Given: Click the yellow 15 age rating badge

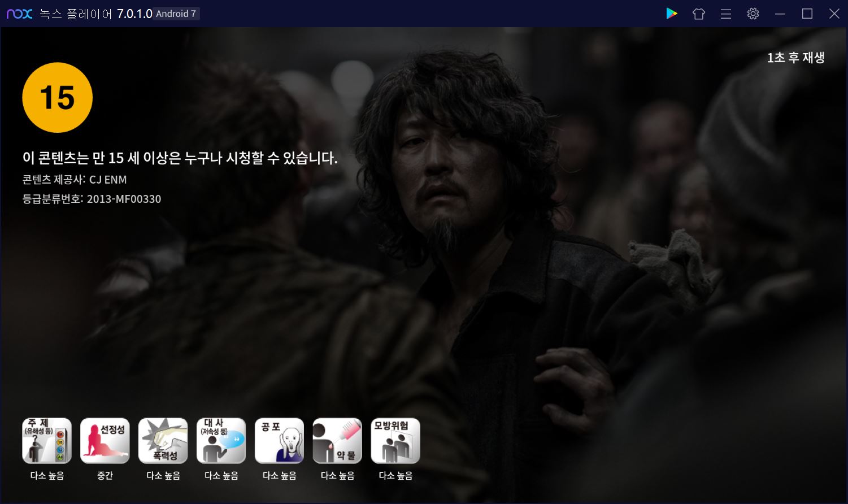Looking at the screenshot, I should pyautogui.click(x=57, y=98).
